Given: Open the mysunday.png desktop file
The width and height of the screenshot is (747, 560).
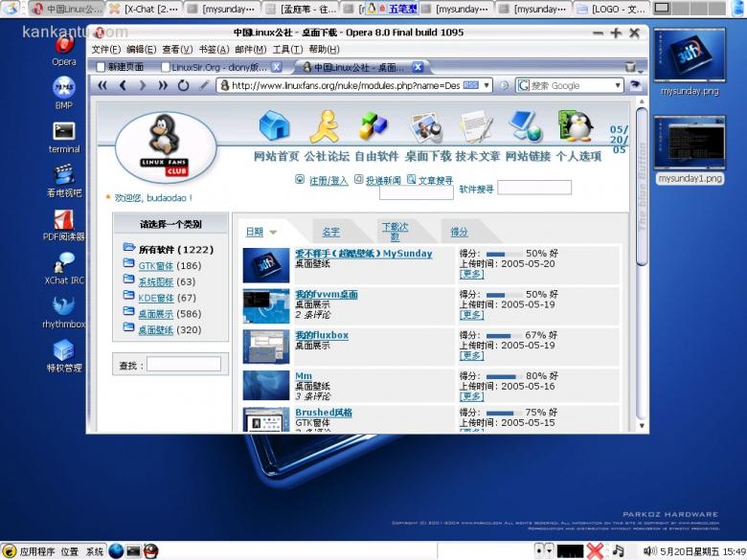Looking at the screenshot, I should coord(690,62).
